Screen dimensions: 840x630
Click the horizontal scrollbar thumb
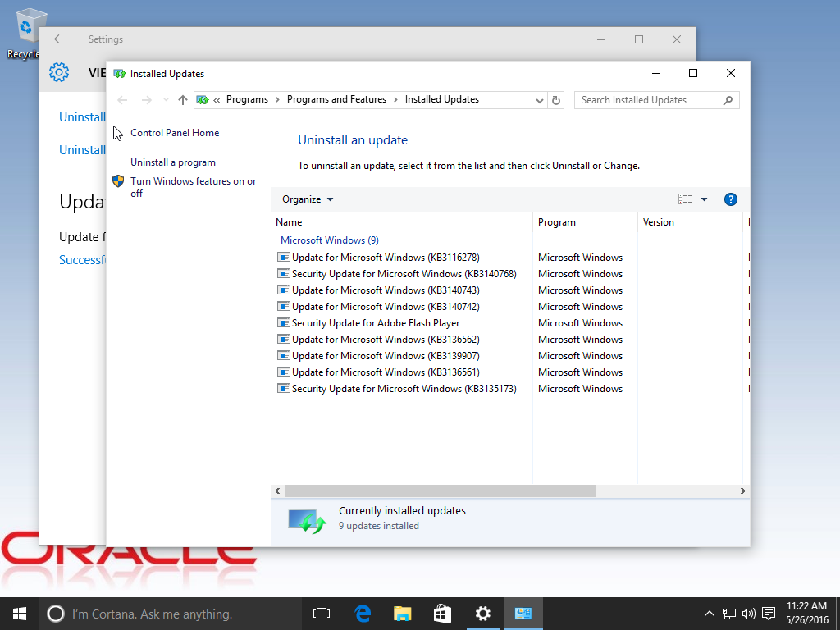coord(440,491)
